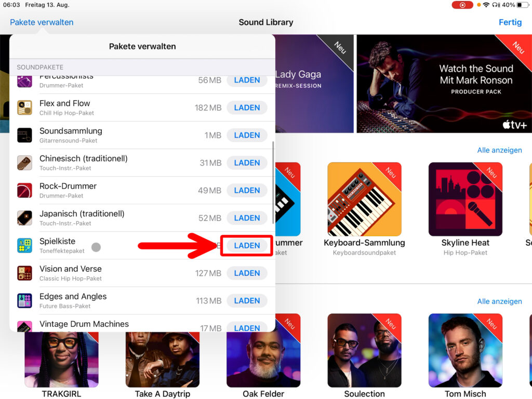Image resolution: width=532 pixels, height=399 pixels.
Task: Open Pakete verwalten menu
Action: click(x=42, y=22)
